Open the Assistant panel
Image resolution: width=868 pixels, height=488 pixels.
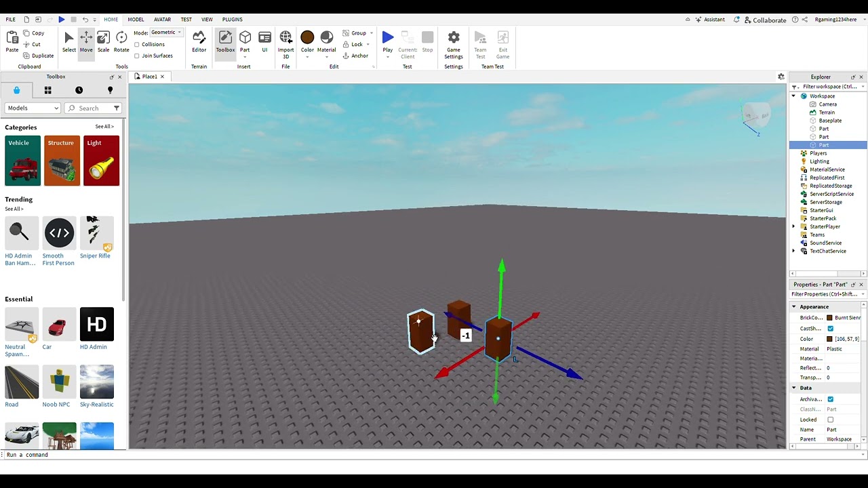(x=709, y=20)
